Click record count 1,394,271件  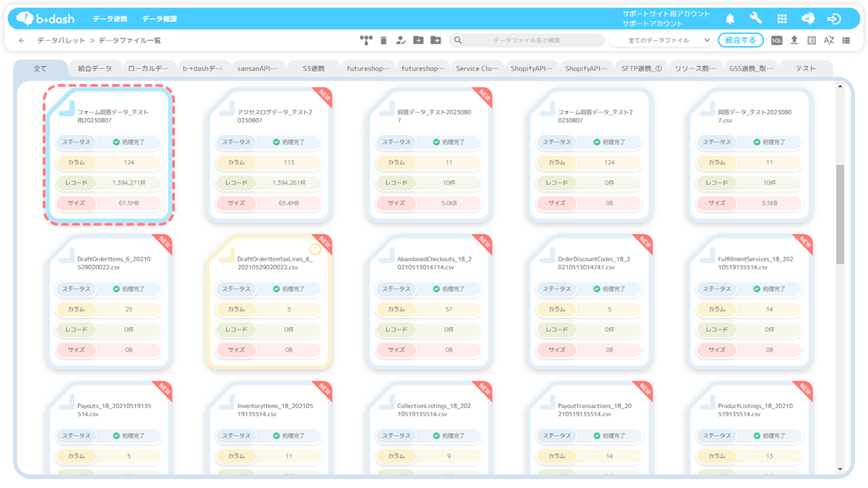[x=129, y=183]
